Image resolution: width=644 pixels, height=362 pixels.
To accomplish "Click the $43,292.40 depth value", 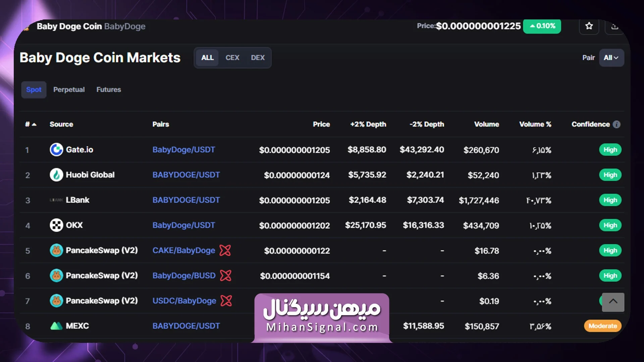I will [x=422, y=149].
